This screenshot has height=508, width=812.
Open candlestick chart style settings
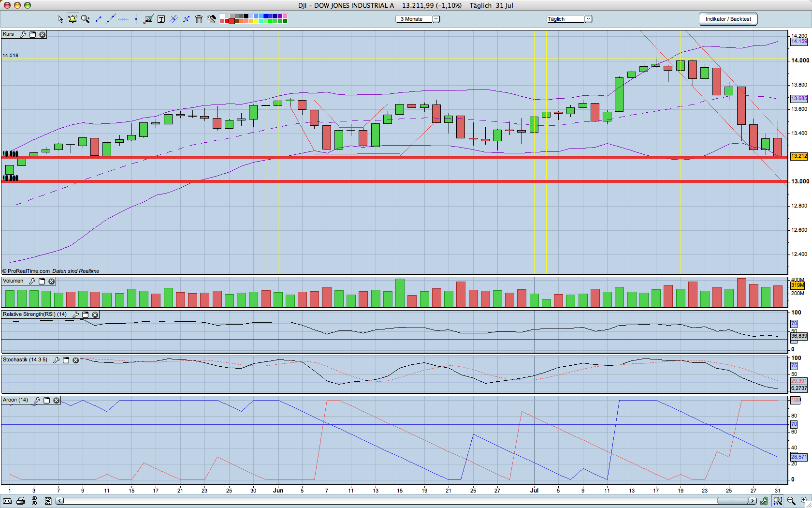pyautogui.click(x=764, y=501)
